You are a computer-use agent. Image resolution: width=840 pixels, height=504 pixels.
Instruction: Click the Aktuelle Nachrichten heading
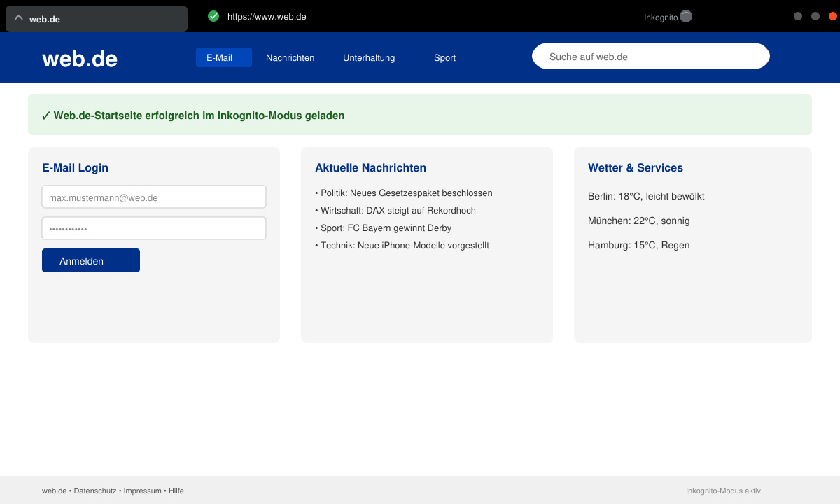point(370,167)
